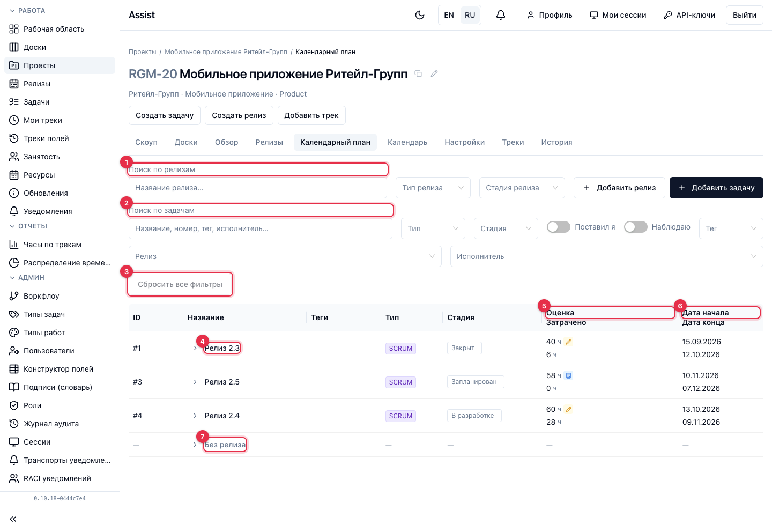
Task: Click Выйти to log out
Action: click(x=745, y=15)
